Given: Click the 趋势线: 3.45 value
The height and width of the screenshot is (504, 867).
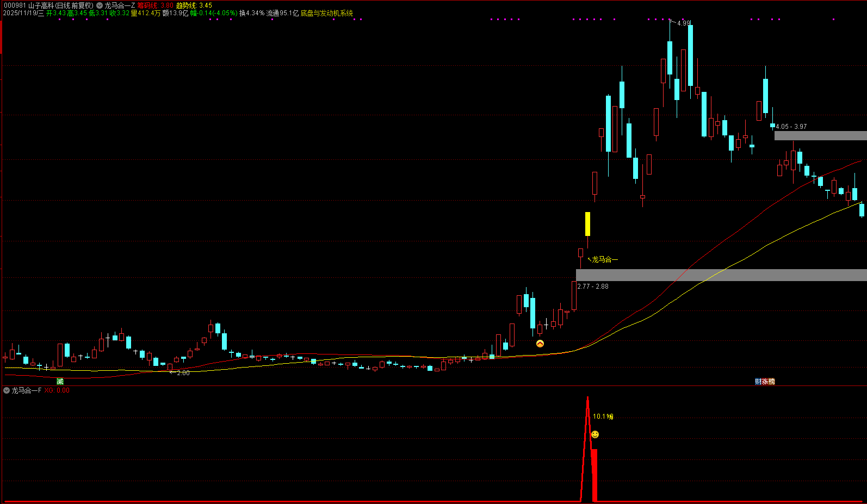Looking at the screenshot, I should click(x=194, y=5).
